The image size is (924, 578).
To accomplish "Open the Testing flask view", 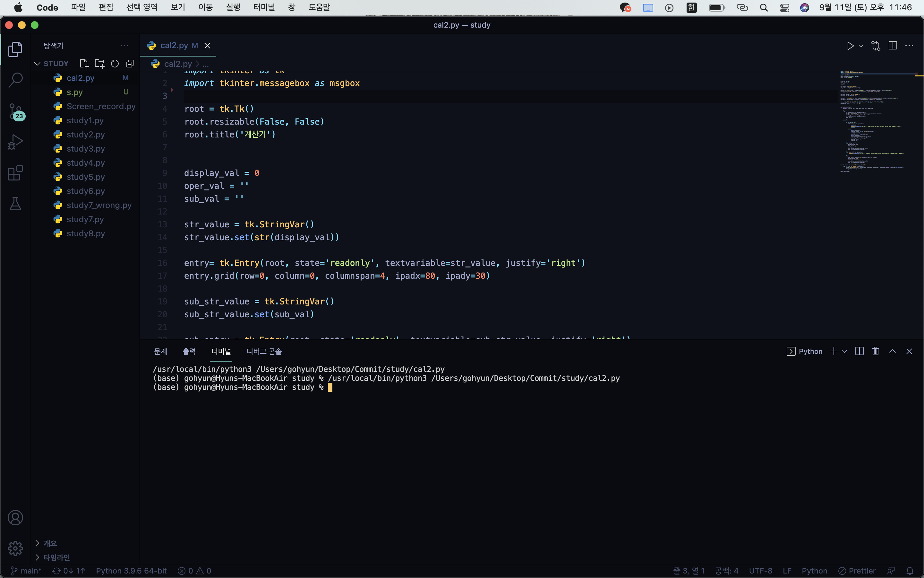I will (x=15, y=203).
